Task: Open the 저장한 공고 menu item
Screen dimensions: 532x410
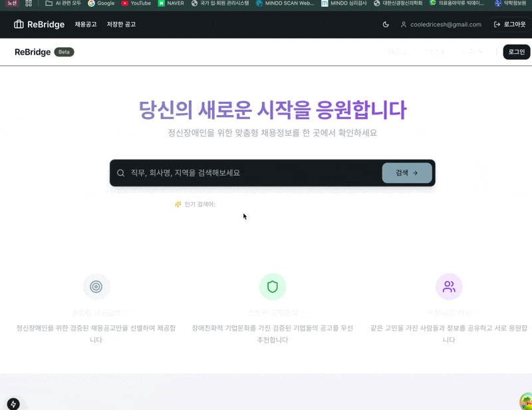Action: [x=121, y=25]
